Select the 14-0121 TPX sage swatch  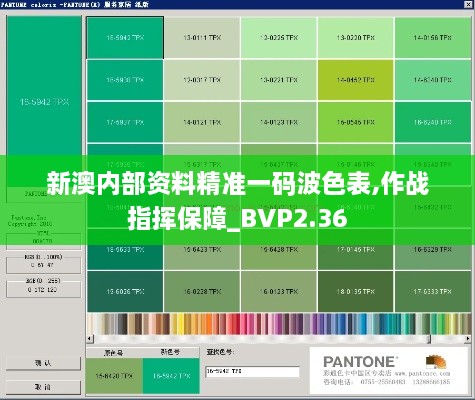click(202, 122)
